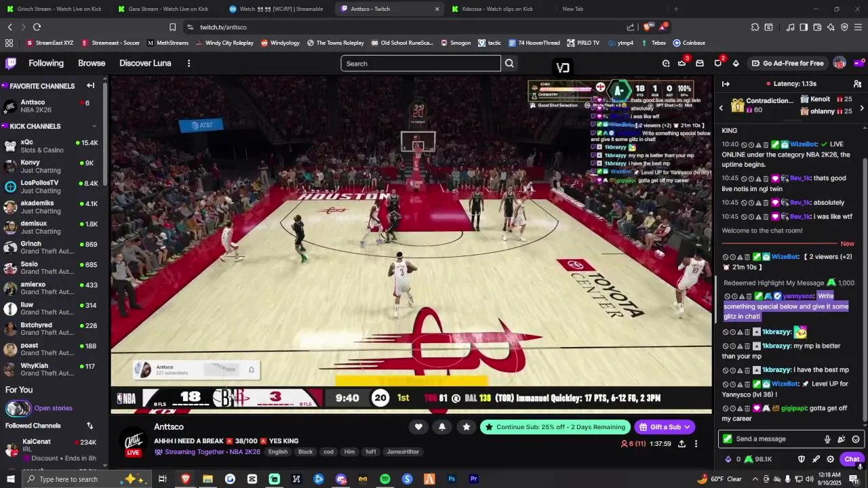This screenshot has width=868, height=488.
Task: Go to next leaderboard gifter arrow
Action: point(861,108)
